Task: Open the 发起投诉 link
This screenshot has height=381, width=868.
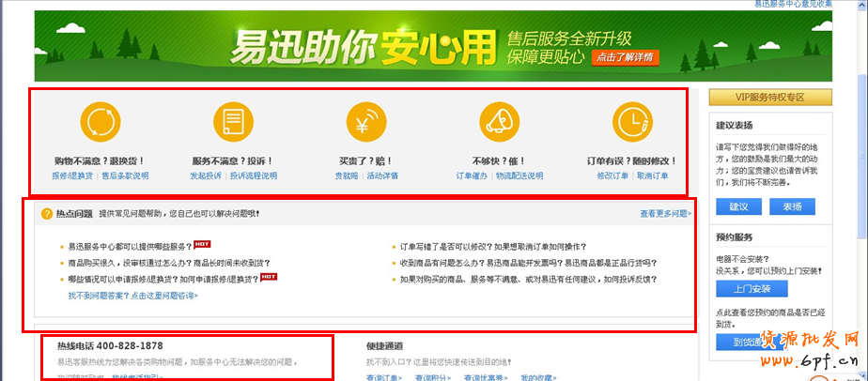Action: [x=206, y=175]
